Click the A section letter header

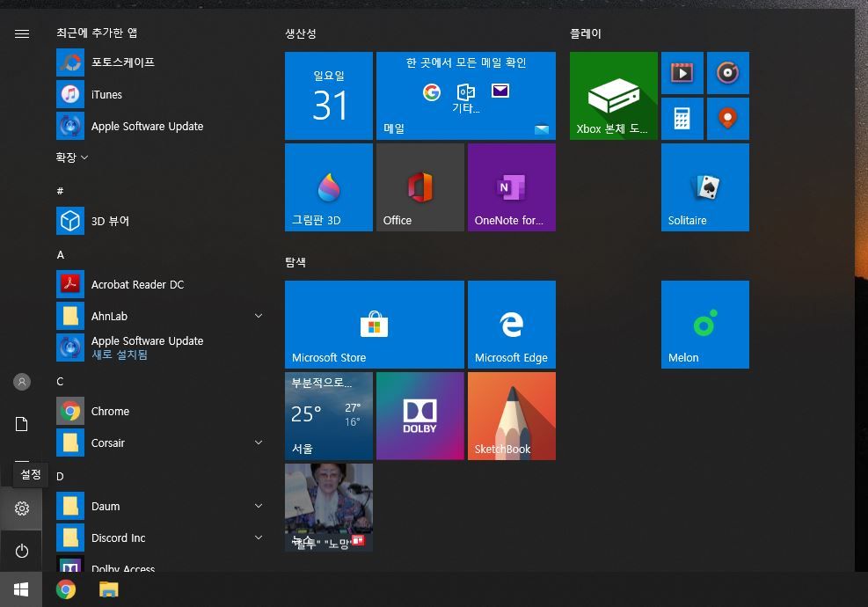click(x=61, y=255)
